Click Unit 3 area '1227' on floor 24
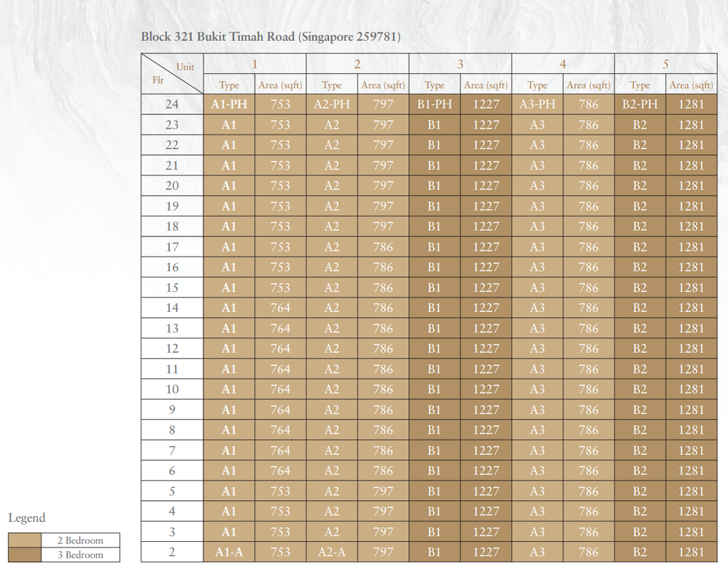Image resolution: width=728 pixels, height=575 pixels. tap(486, 104)
